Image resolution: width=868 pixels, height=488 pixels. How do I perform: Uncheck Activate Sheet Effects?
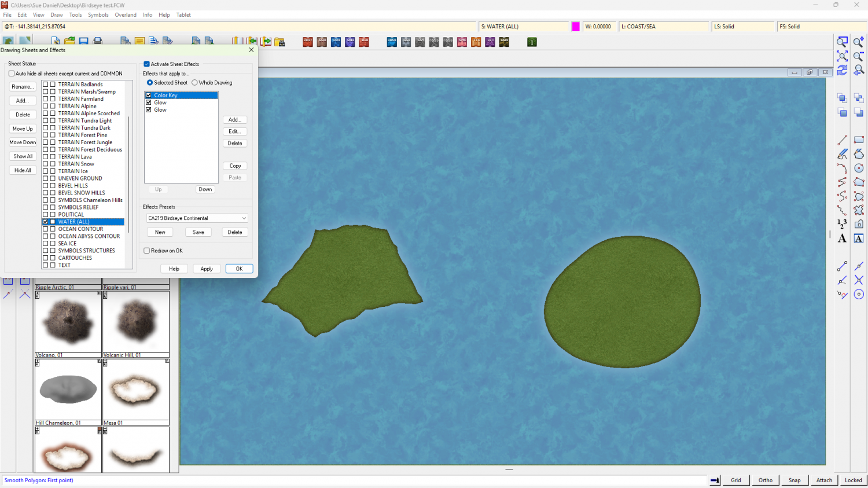147,64
